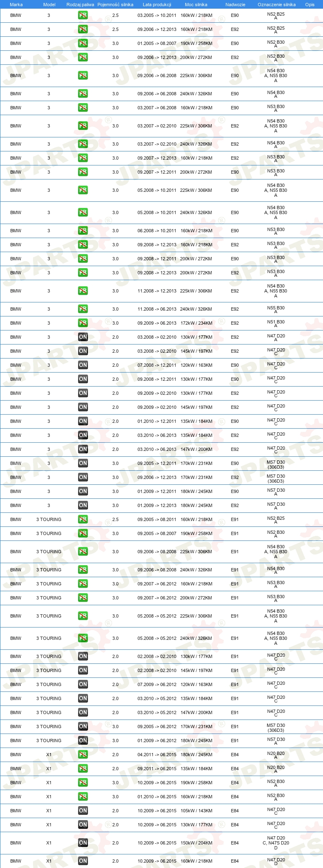Click power value '172kW / 234KM'

pos(196,323)
